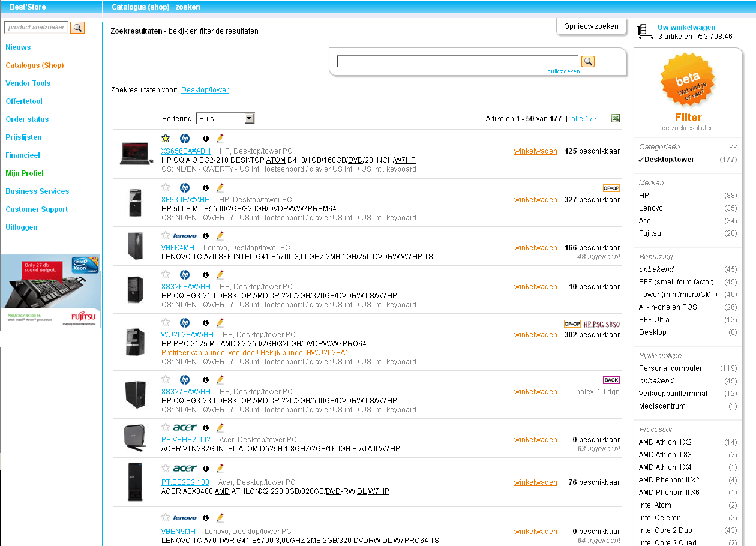756x546 pixels.
Task: Star product VBFK4MH as favorite
Action: pyautogui.click(x=166, y=235)
